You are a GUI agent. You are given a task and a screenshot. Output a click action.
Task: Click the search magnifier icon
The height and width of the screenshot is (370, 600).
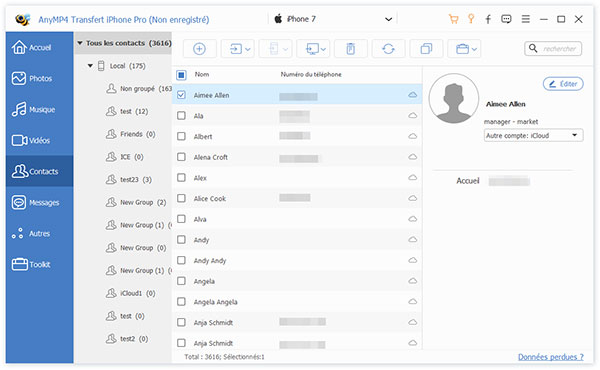(533, 48)
